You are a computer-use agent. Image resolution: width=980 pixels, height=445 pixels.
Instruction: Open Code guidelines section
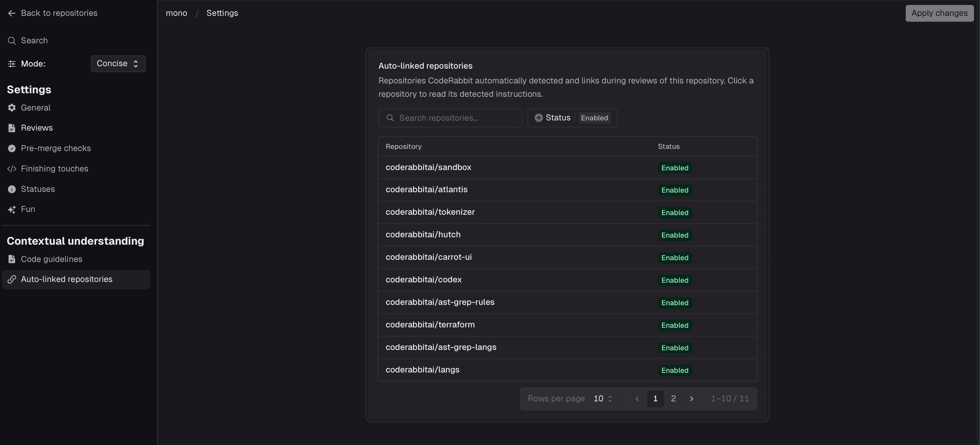[x=76, y=259]
